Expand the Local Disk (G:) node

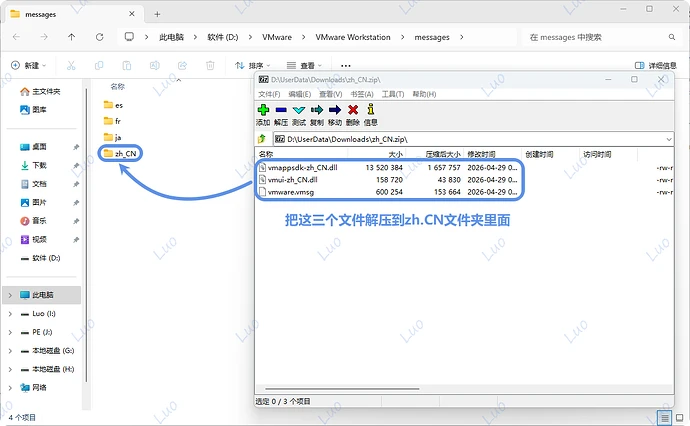[x=10, y=351]
